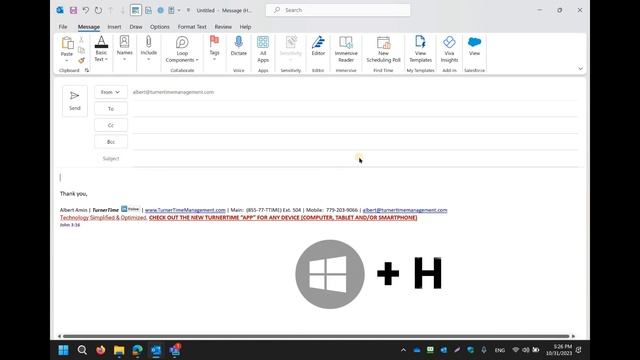Click the horizontal scrollbar's right arrow
640x360 pixels.
click(573, 336)
